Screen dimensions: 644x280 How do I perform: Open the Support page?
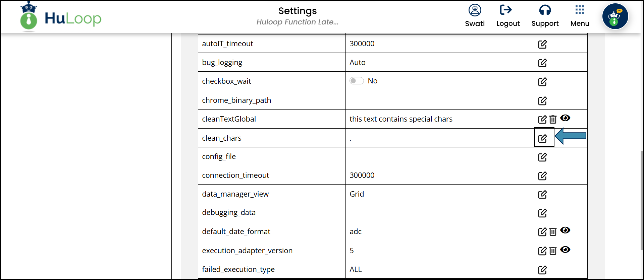tap(545, 15)
